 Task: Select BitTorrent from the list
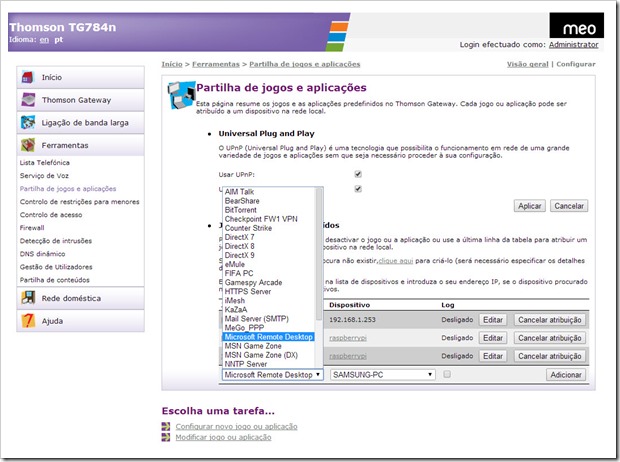coord(240,210)
